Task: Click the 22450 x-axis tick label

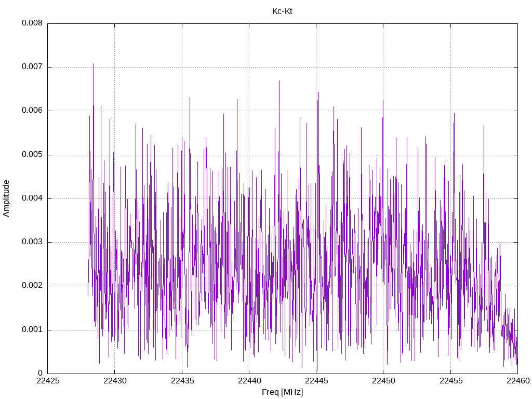Action: pyautogui.click(x=383, y=381)
